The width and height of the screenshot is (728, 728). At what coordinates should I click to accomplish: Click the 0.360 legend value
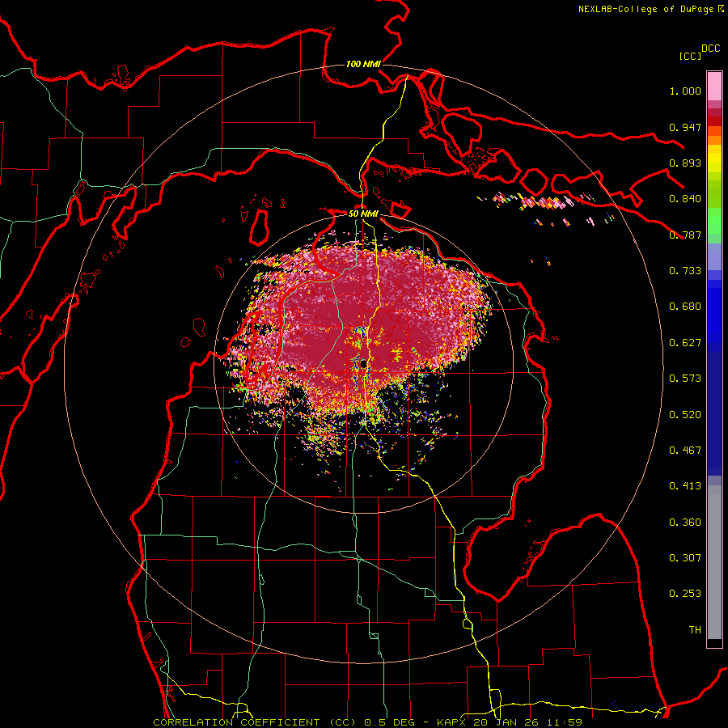coord(685,523)
